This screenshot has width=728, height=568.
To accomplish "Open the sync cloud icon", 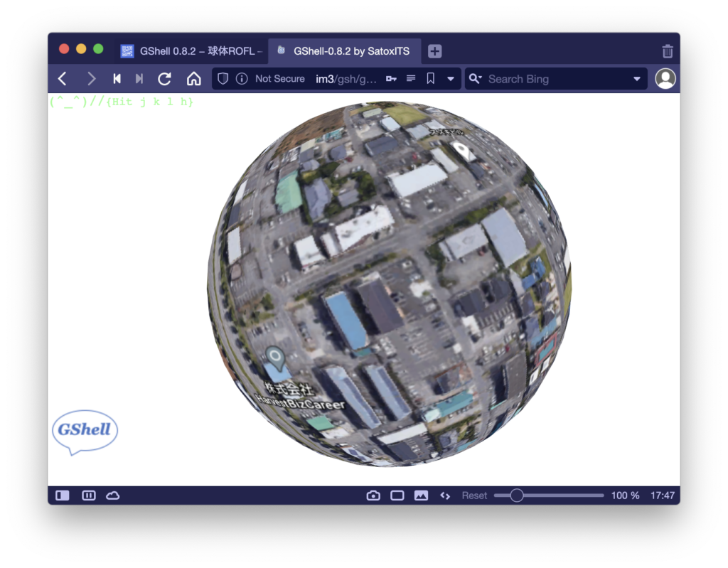I will click(112, 495).
